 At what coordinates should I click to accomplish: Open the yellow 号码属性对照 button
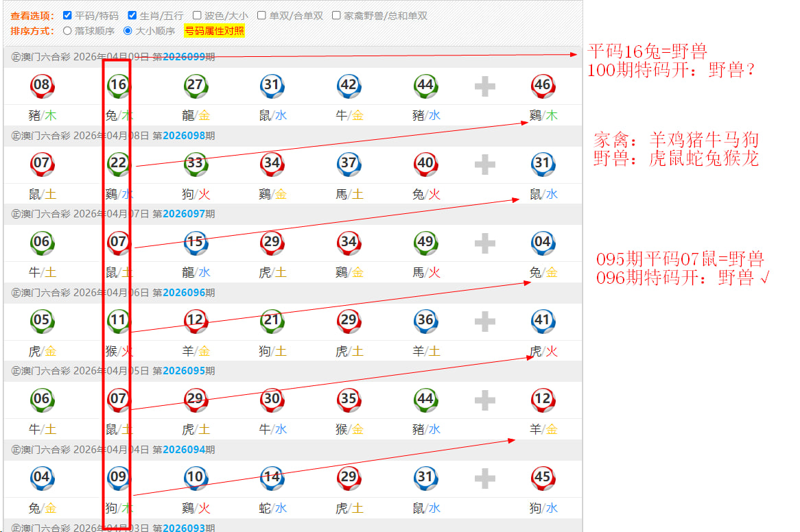pos(214,31)
